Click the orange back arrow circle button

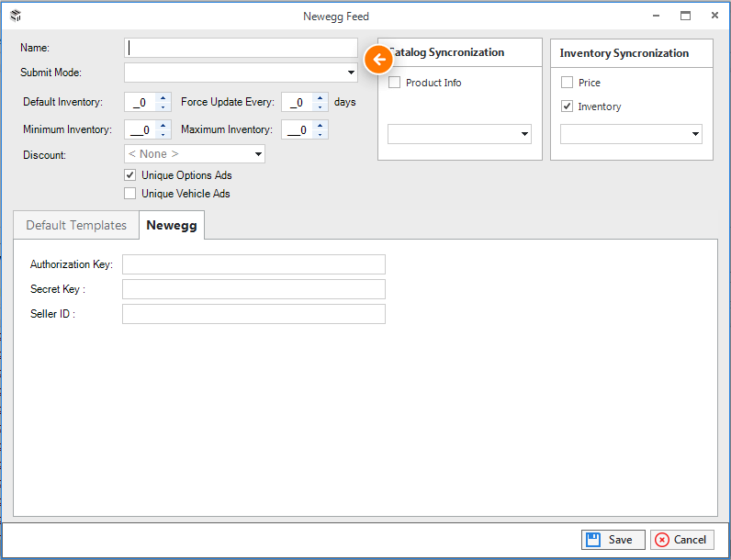coord(378,60)
